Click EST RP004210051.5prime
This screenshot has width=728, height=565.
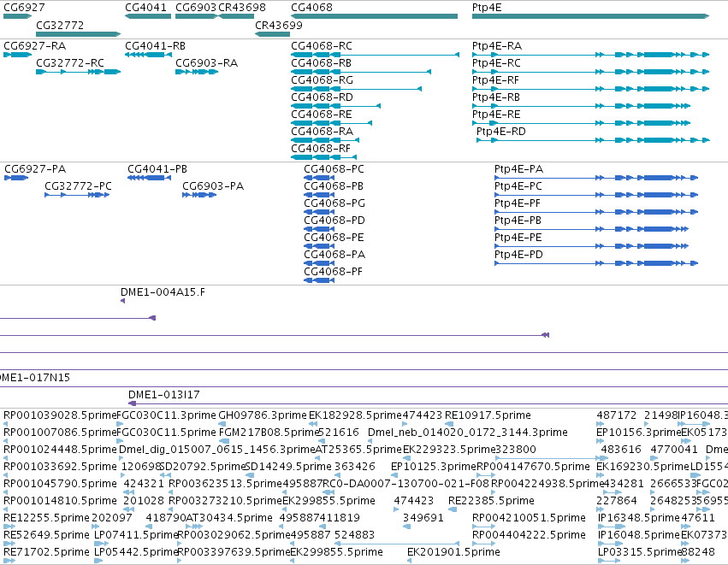(529, 518)
